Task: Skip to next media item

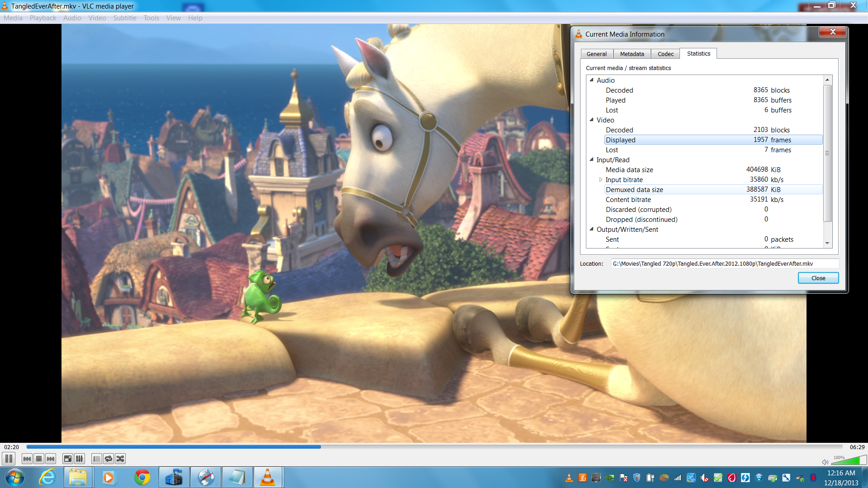Action: (51, 459)
